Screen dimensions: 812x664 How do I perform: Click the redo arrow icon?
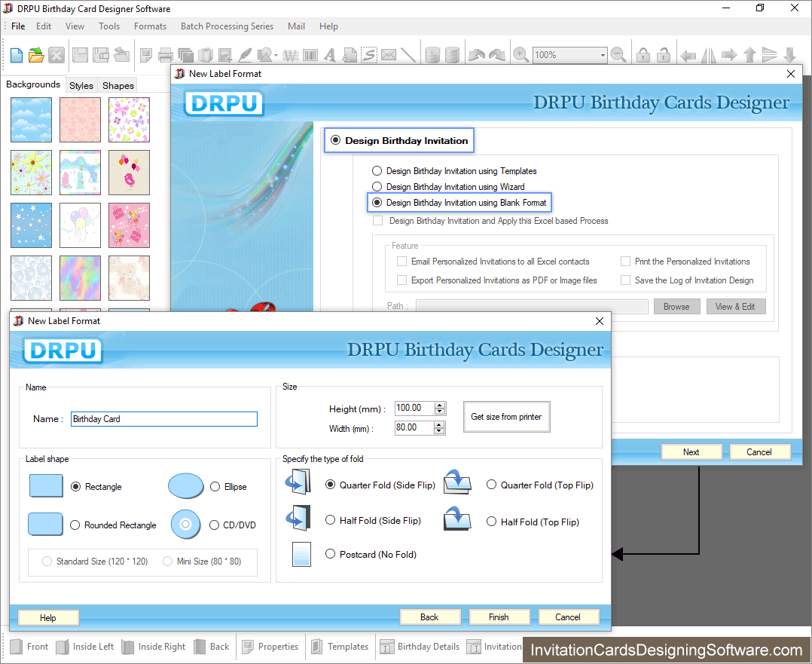[497, 54]
